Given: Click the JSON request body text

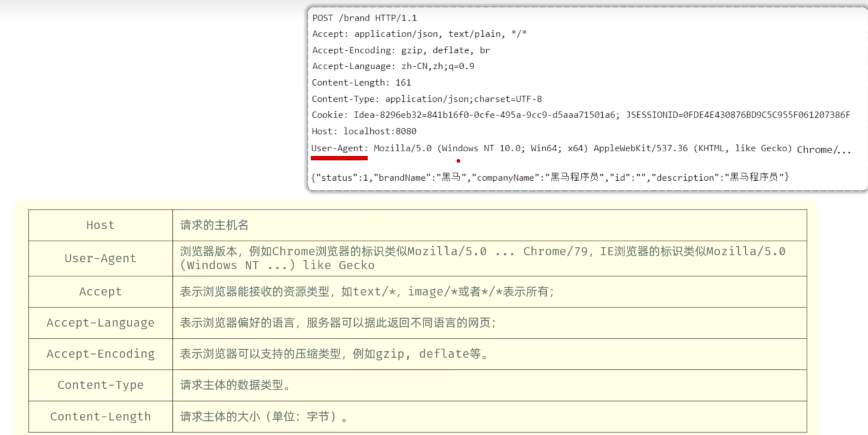Looking at the screenshot, I should [x=550, y=177].
